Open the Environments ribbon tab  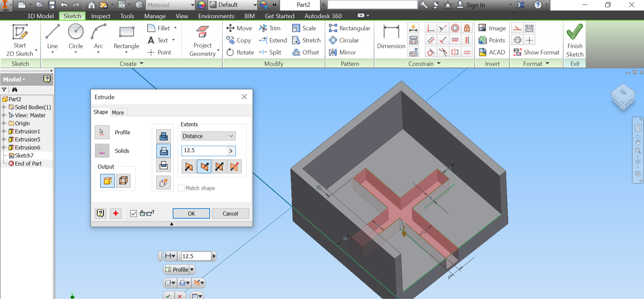[216, 16]
